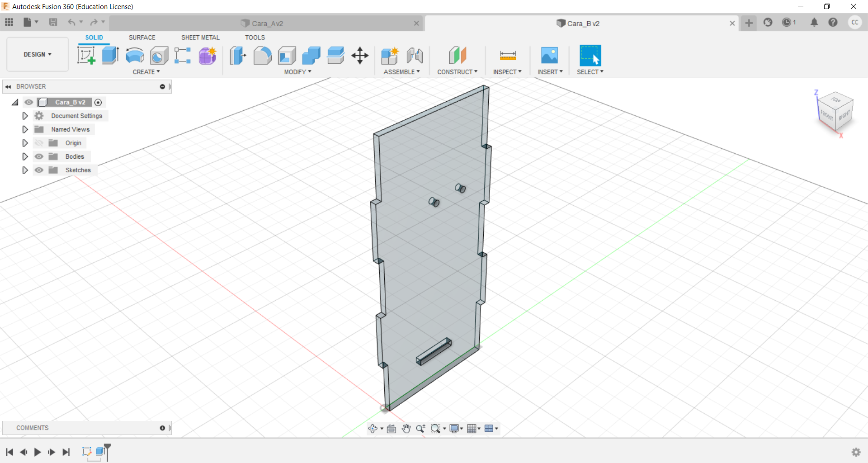Screen dimensions: 868x463
Task: Open the CREATE dropdown menu
Action: click(146, 72)
